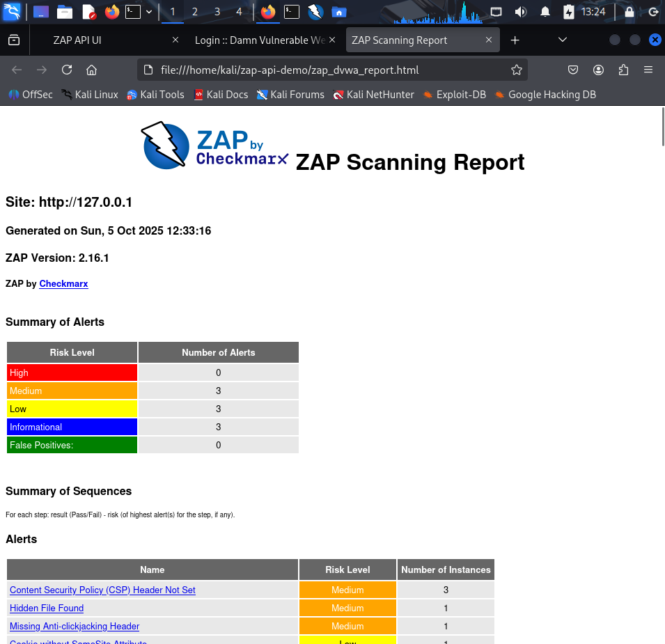Follow the Checkmarx hyperlink

[63, 283]
